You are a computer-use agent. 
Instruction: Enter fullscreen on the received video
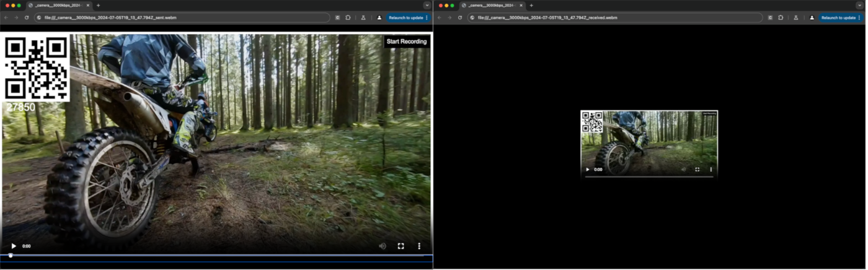(697, 169)
